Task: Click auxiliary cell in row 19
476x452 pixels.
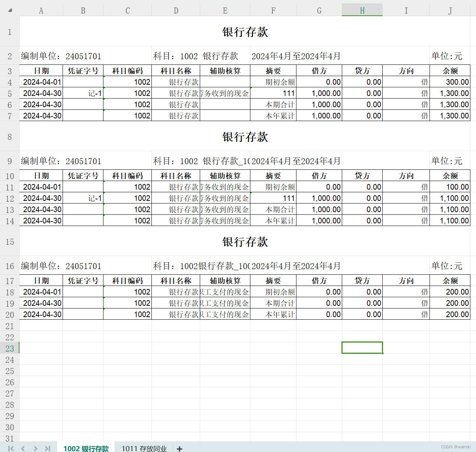Action: 225,303
